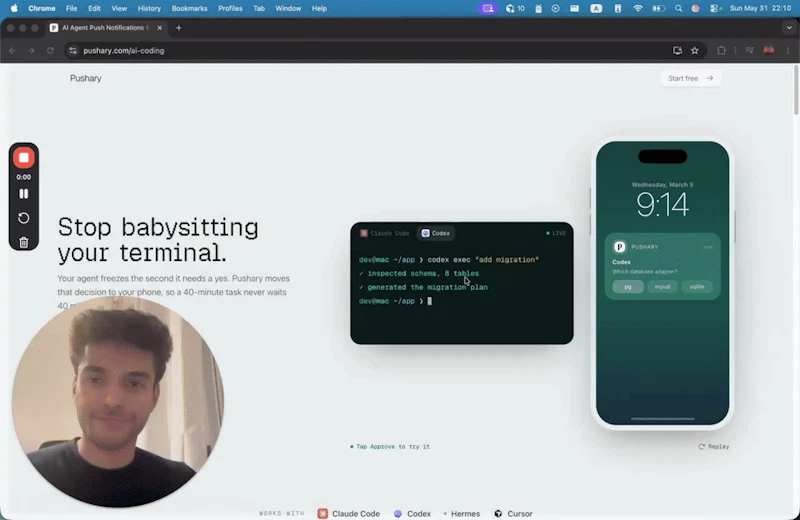
Task: Open Wi-Fi status in the menu bar
Action: click(x=638, y=8)
